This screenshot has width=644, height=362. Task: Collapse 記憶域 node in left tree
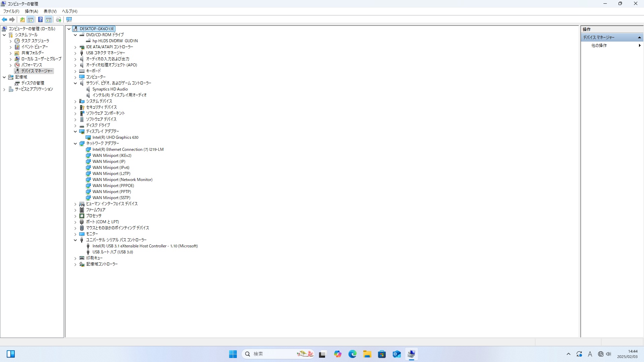4,77
